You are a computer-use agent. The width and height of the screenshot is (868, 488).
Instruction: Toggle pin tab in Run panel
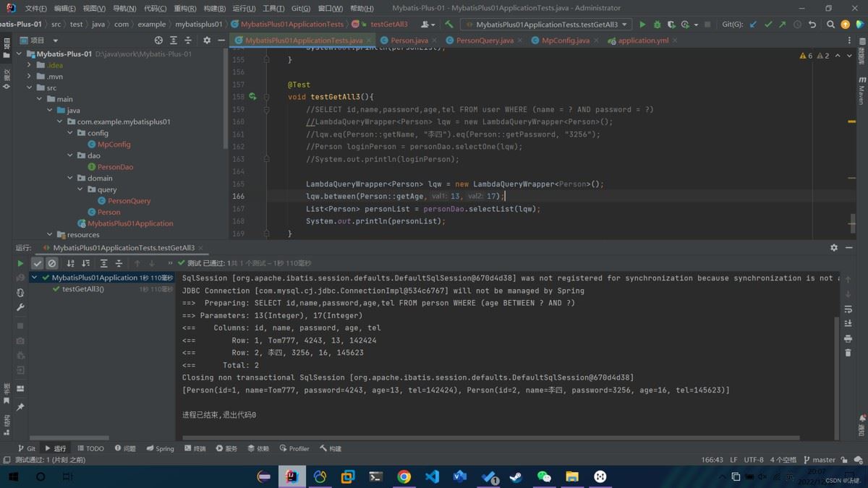click(x=20, y=407)
